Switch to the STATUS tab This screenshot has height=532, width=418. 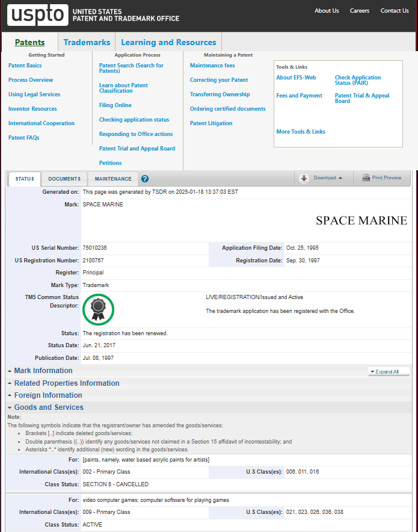(x=25, y=179)
